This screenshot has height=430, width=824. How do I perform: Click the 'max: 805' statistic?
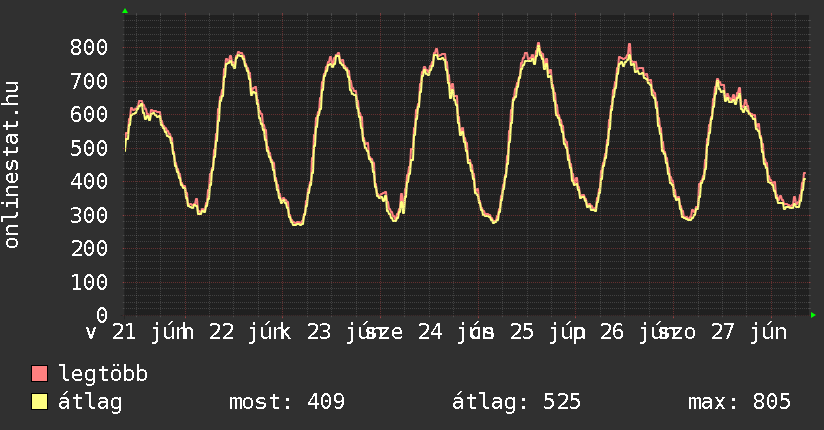point(739,402)
